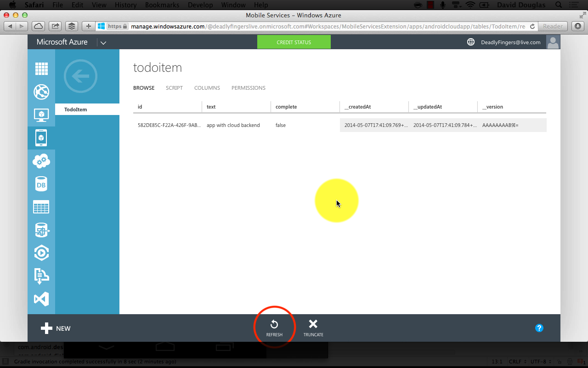Select the id cell 582DE85C-F22A-426F-9AB...
Viewport: 588px width, 368px height.
point(168,125)
